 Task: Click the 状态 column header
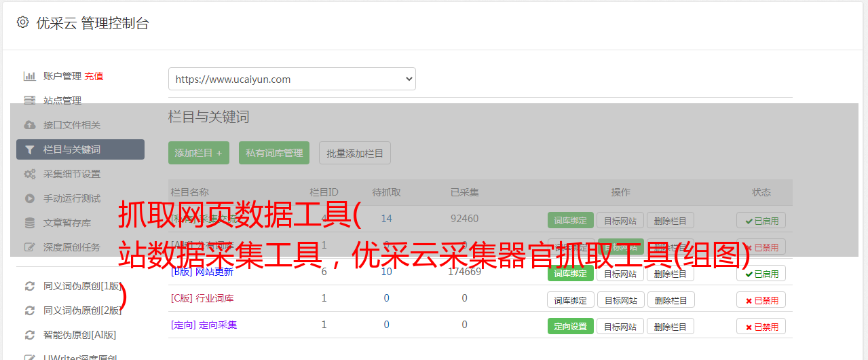click(x=761, y=192)
